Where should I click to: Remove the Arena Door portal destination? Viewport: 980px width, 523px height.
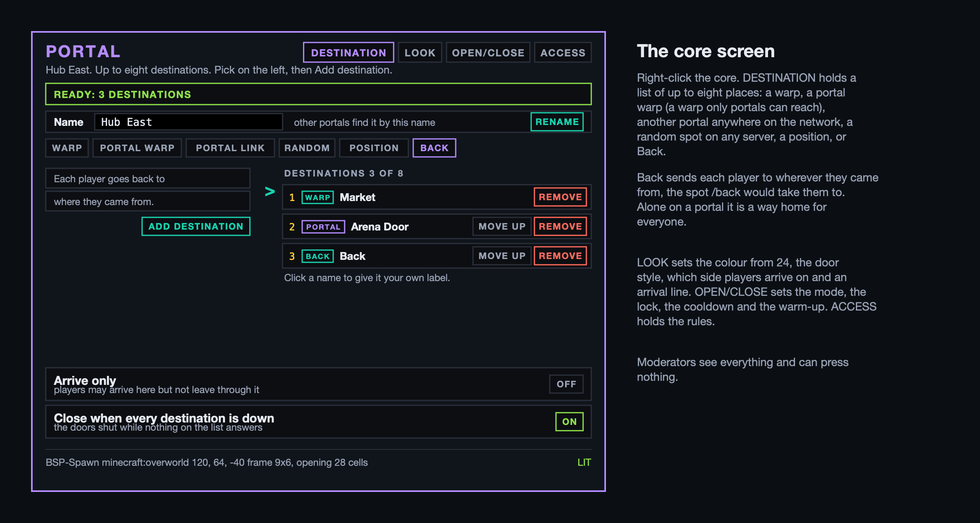click(560, 226)
